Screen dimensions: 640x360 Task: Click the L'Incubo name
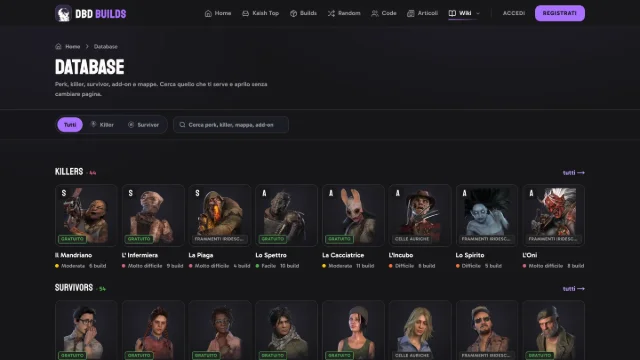pyautogui.click(x=401, y=255)
